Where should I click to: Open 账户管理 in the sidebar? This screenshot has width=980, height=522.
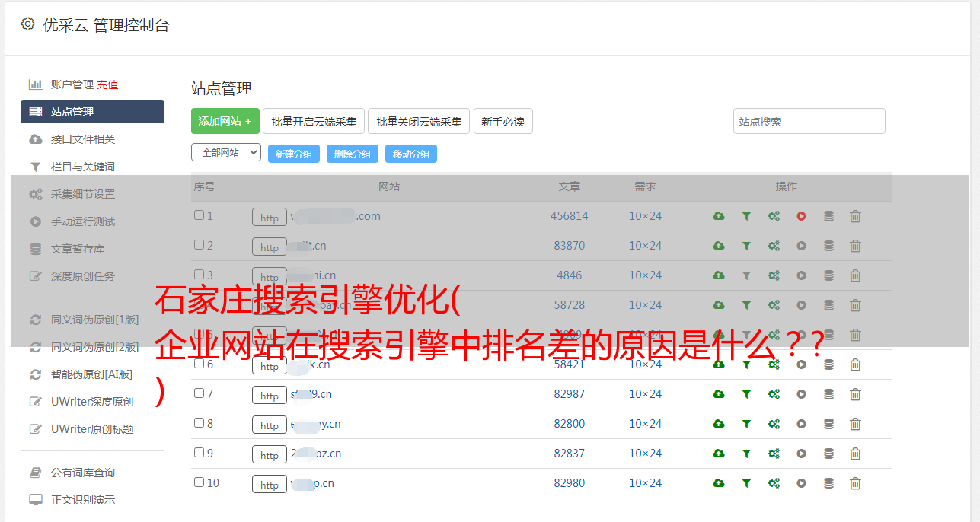point(72,84)
